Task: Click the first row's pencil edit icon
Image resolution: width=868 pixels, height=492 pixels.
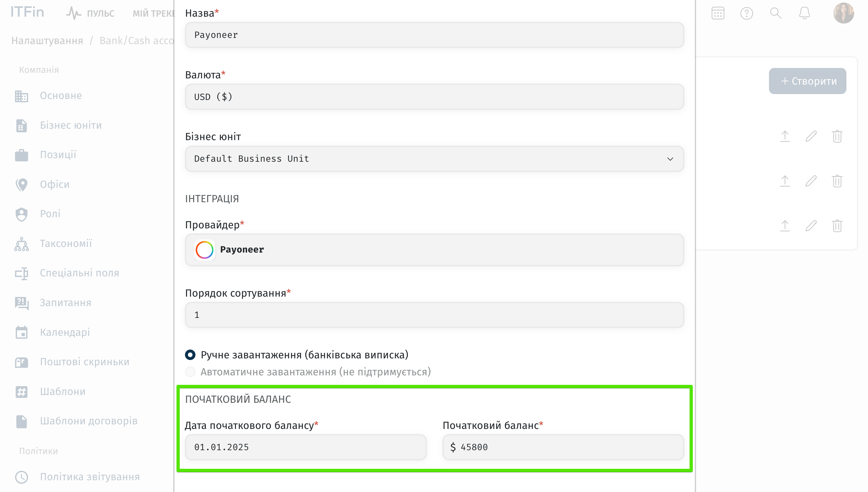Action: tap(811, 136)
